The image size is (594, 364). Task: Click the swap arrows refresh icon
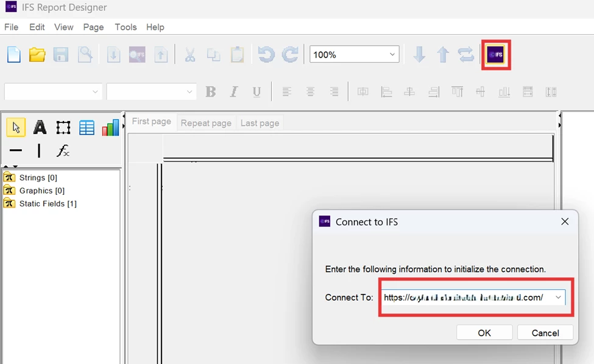(466, 55)
